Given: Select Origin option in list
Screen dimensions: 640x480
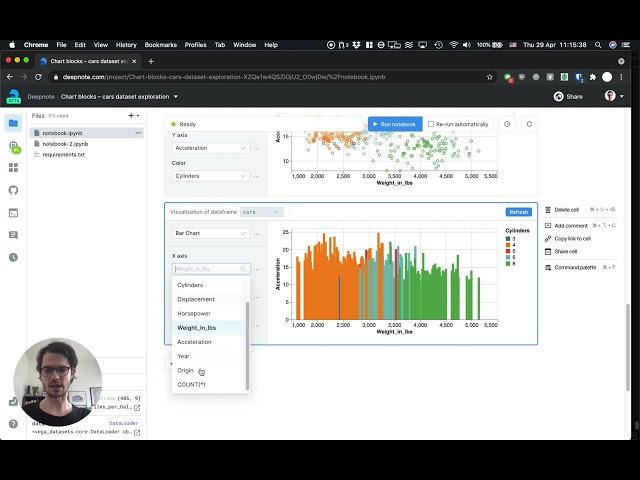Looking at the screenshot, I should click(x=209, y=371).
